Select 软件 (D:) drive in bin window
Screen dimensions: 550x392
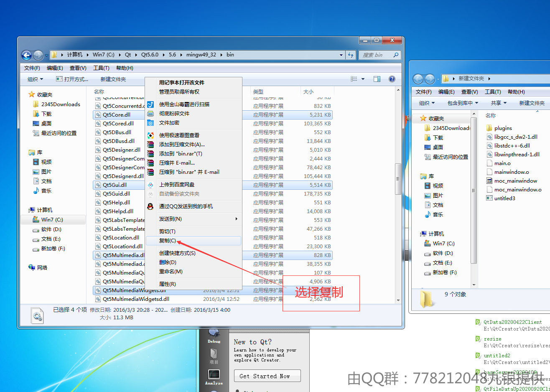51,229
